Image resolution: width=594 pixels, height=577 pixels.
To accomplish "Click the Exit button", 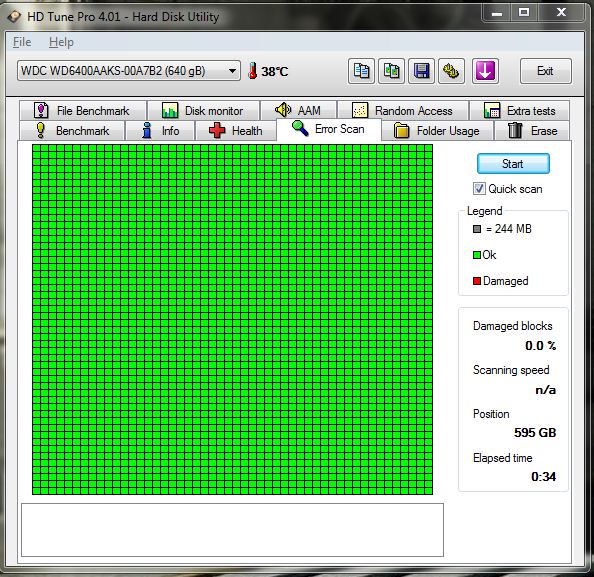I will (x=546, y=71).
